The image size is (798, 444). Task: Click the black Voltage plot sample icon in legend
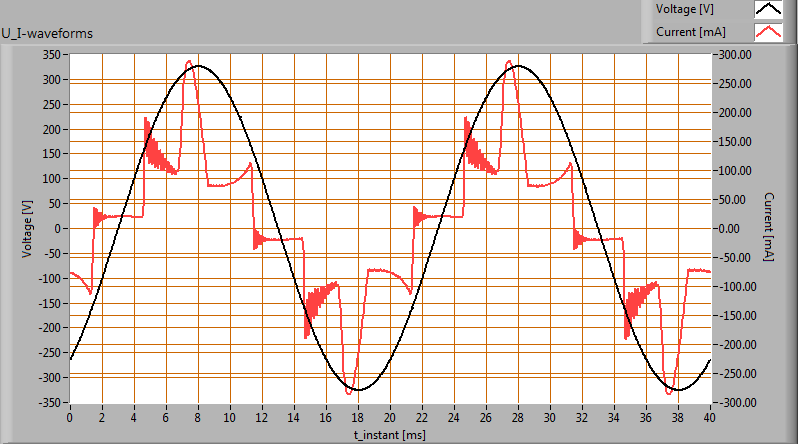pyautogui.click(x=767, y=9)
